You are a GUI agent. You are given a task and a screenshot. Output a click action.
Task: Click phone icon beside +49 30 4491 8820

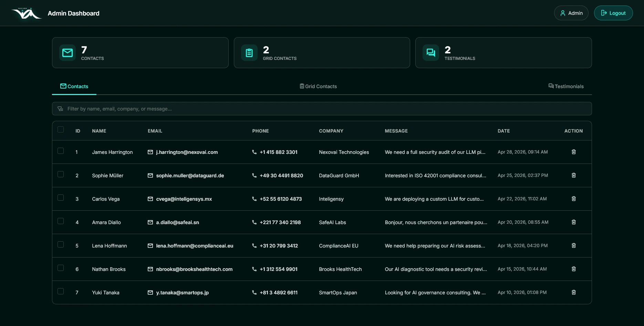coord(255,176)
